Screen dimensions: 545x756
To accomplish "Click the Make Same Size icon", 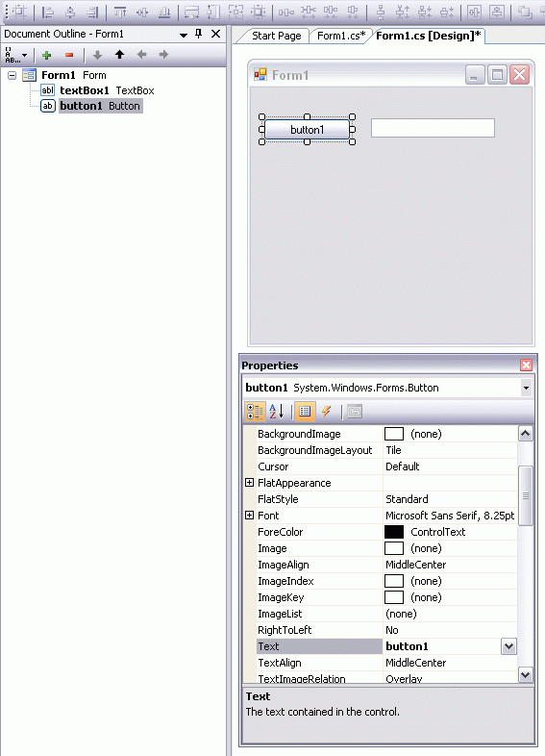I will 236,12.
